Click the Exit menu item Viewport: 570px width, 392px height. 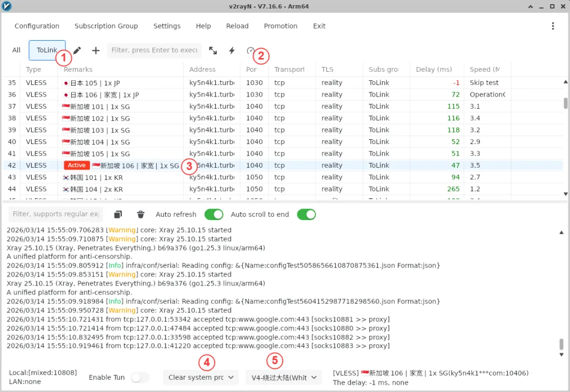(x=319, y=26)
